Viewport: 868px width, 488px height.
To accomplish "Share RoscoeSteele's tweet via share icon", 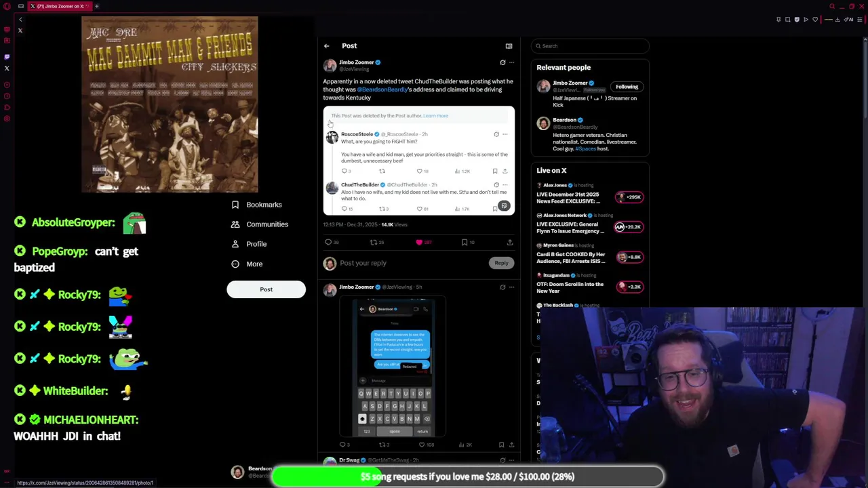I will pos(505,171).
